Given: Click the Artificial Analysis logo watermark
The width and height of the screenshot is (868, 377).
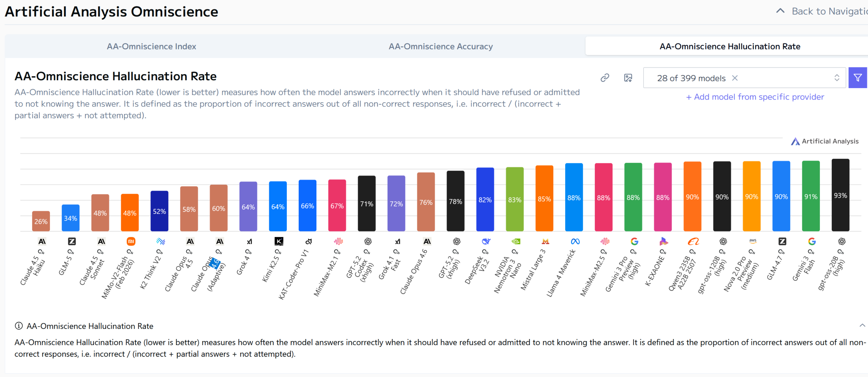Looking at the screenshot, I should click(825, 141).
